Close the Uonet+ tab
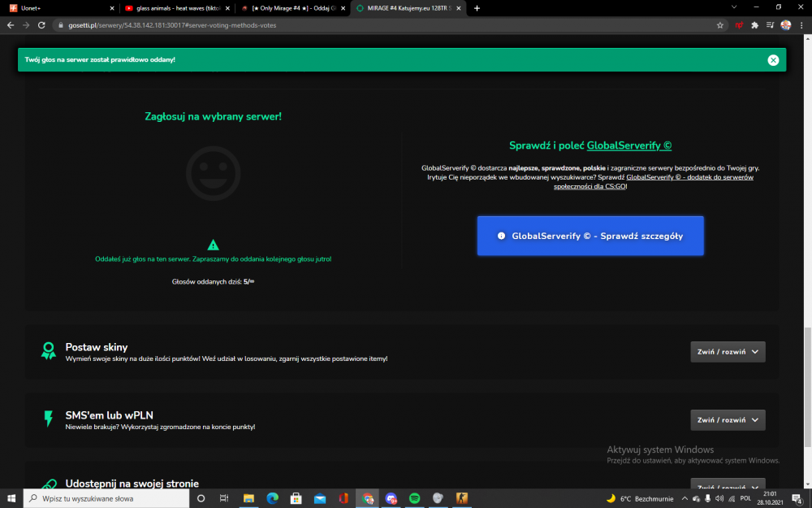 click(112, 8)
